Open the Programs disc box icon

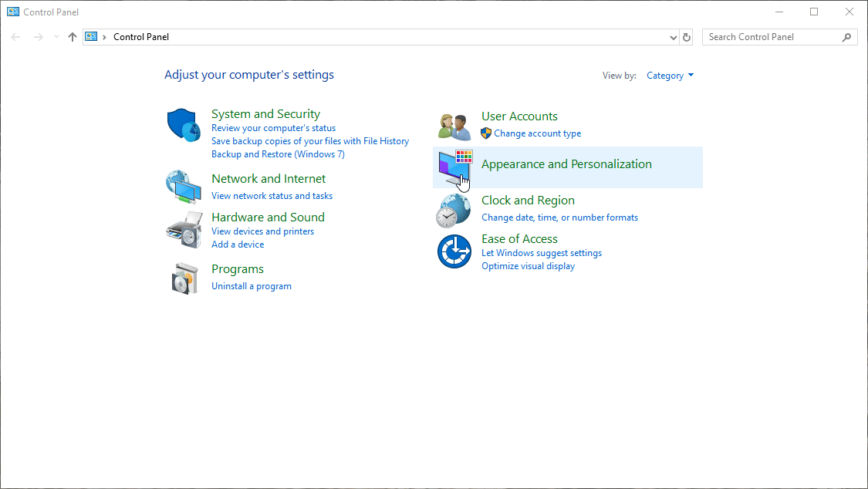[184, 278]
